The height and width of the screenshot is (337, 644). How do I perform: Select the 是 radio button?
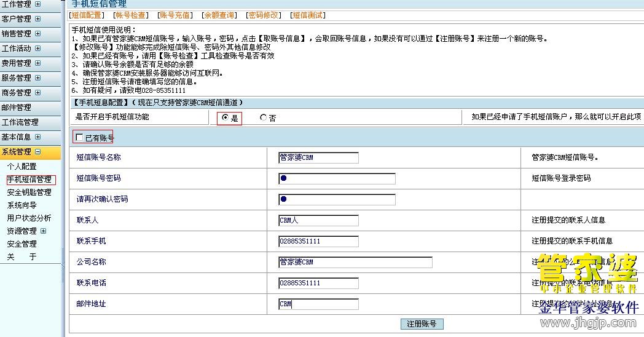click(x=226, y=118)
